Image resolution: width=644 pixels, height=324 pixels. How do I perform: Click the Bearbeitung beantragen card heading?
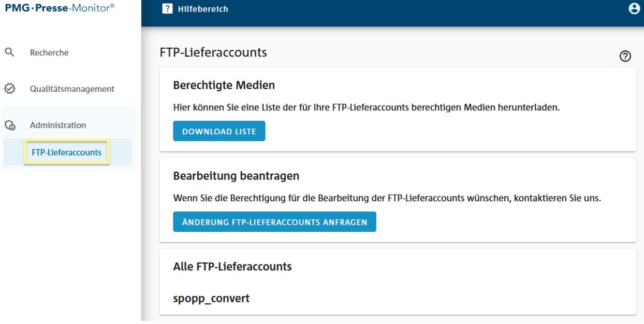(236, 176)
